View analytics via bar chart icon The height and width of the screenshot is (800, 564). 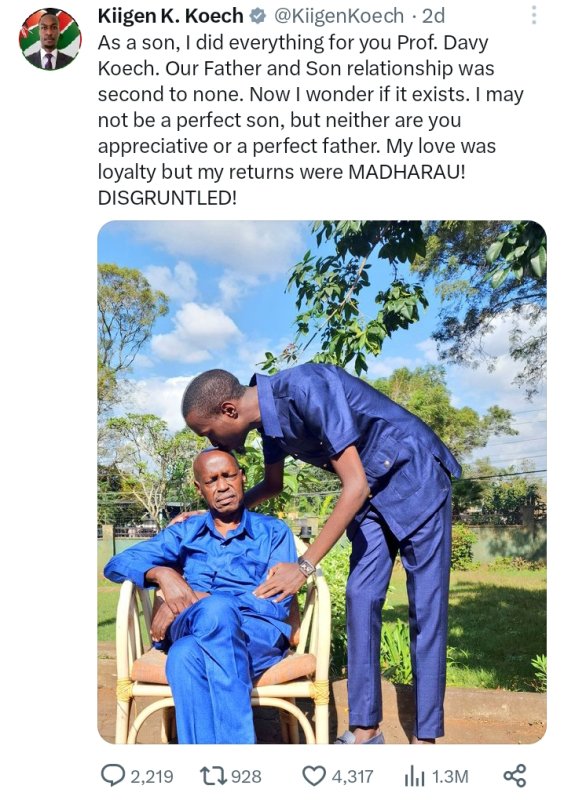tap(415, 777)
